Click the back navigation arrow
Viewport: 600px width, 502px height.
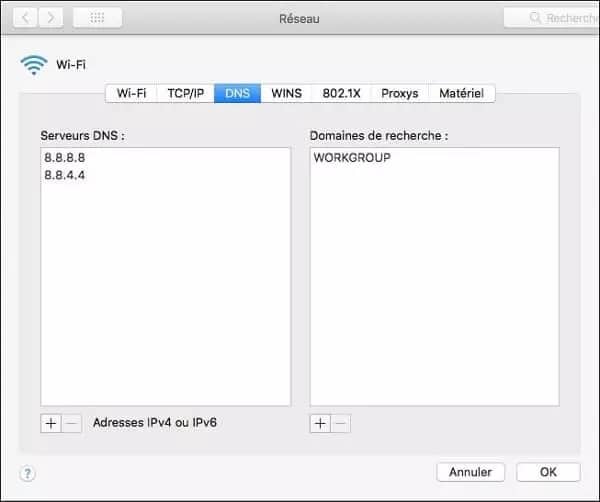(x=25, y=18)
